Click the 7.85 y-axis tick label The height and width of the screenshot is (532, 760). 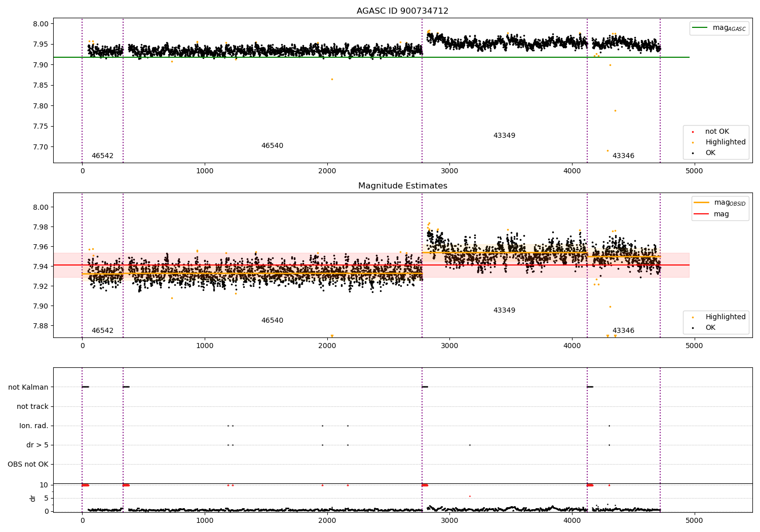[41, 86]
